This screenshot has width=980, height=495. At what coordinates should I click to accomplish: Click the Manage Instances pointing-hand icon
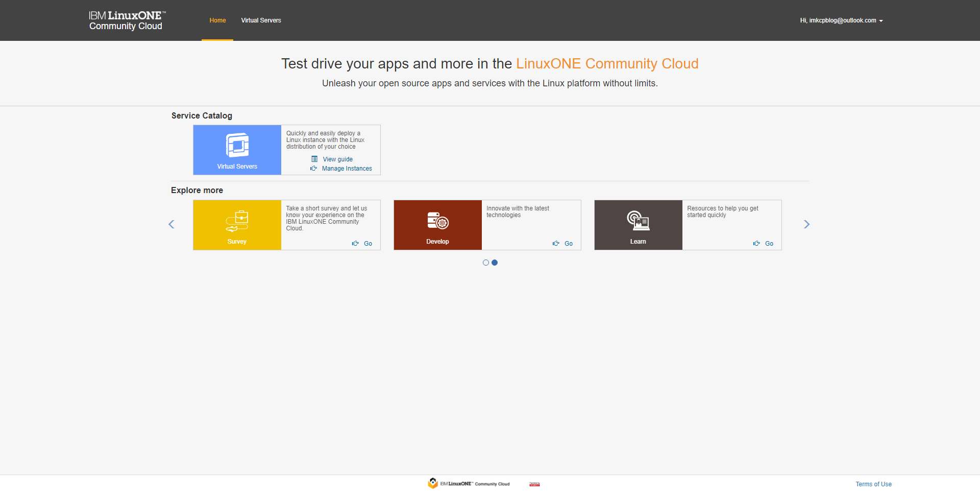[314, 169]
